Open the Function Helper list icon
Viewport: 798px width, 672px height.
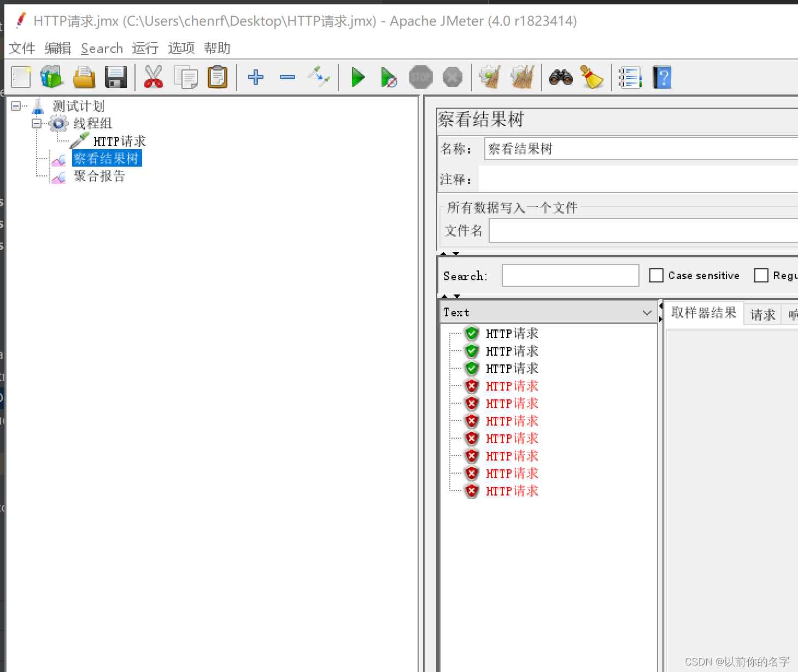pyautogui.click(x=630, y=77)
